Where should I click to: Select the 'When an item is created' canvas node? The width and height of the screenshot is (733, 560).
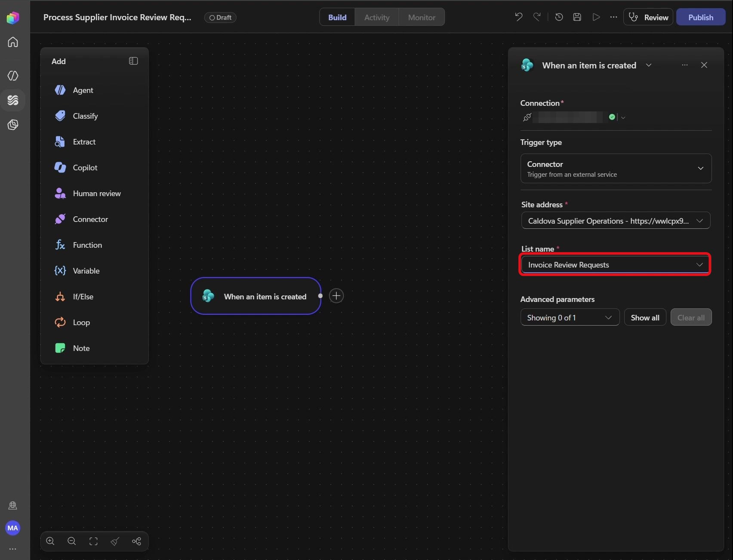click(x=256, y=296)
